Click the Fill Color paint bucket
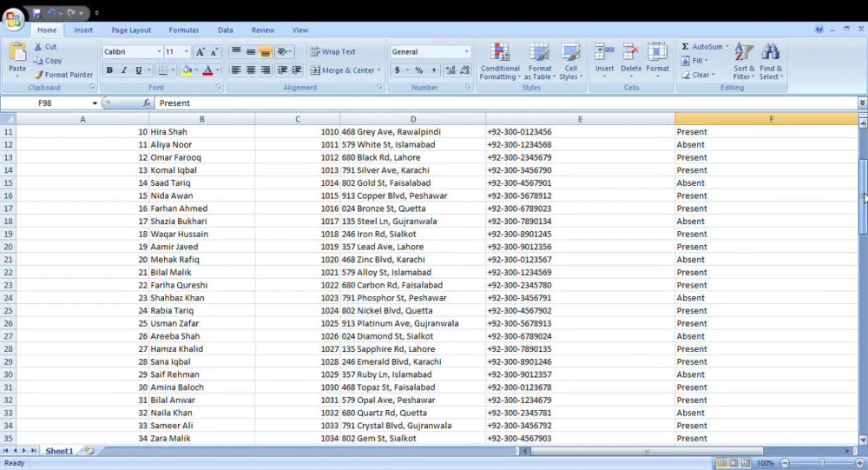This screenshot has height=470, width=868. tap(187, 70)
